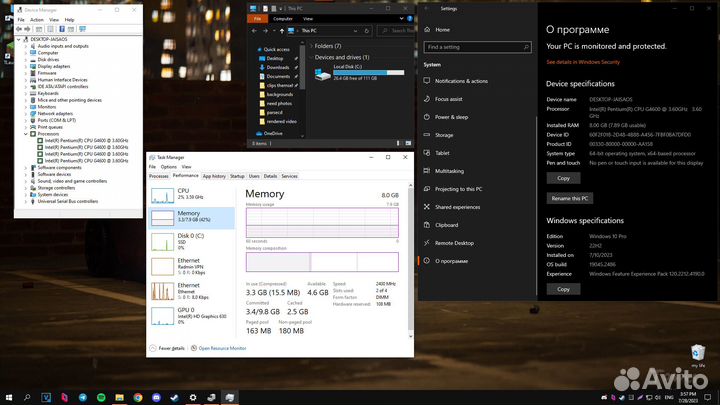720x405 pixels.
Task: Open Projecting to this PC settings
Action: (458, 189)
